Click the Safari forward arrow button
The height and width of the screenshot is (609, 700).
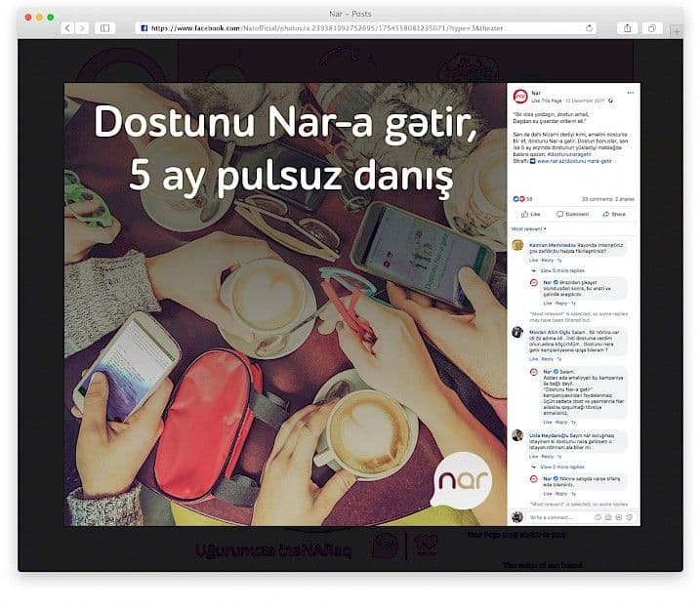pyautogui.click(x=82, y=28)
